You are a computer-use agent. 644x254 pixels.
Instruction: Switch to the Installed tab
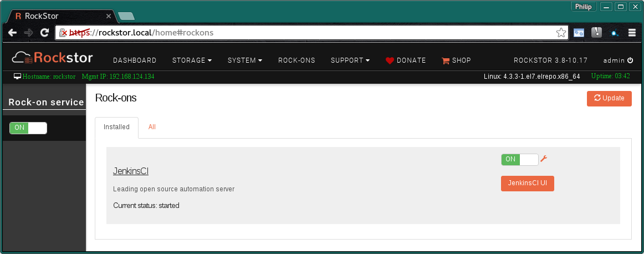point(116,128)
